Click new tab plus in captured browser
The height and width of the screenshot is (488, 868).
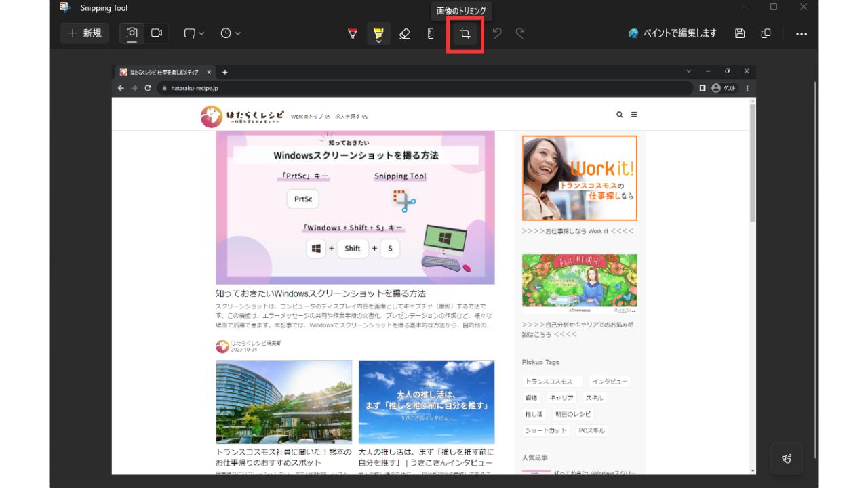click(x=225, y=72)
